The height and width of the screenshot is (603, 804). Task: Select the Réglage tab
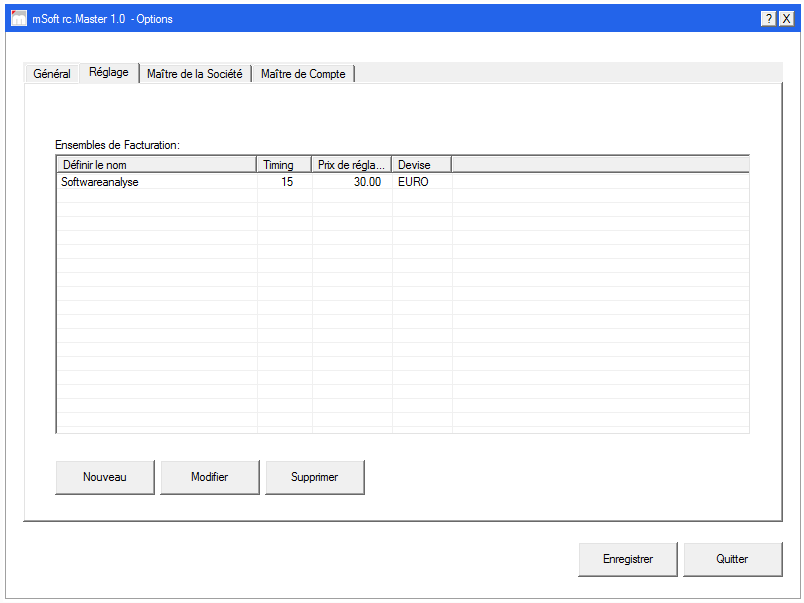(108, 72)
